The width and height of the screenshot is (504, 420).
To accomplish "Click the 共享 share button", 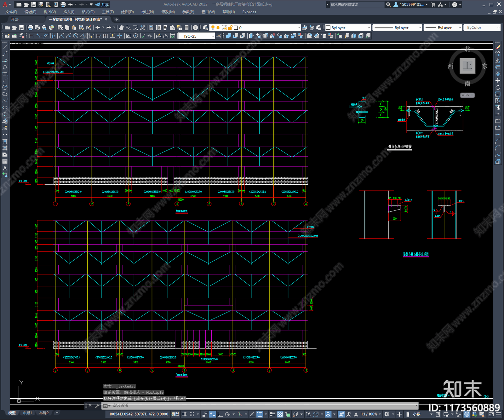I will point(102,4).
